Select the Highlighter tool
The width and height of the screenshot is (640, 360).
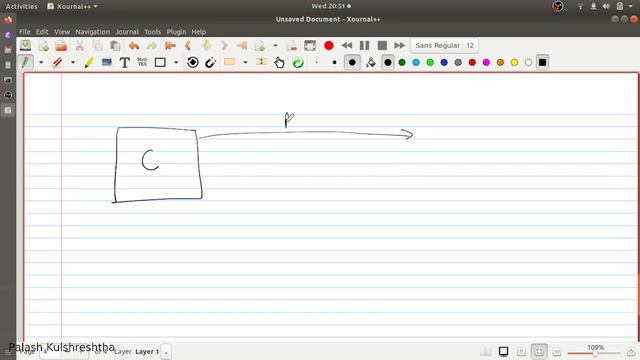(x=89, y=62)
